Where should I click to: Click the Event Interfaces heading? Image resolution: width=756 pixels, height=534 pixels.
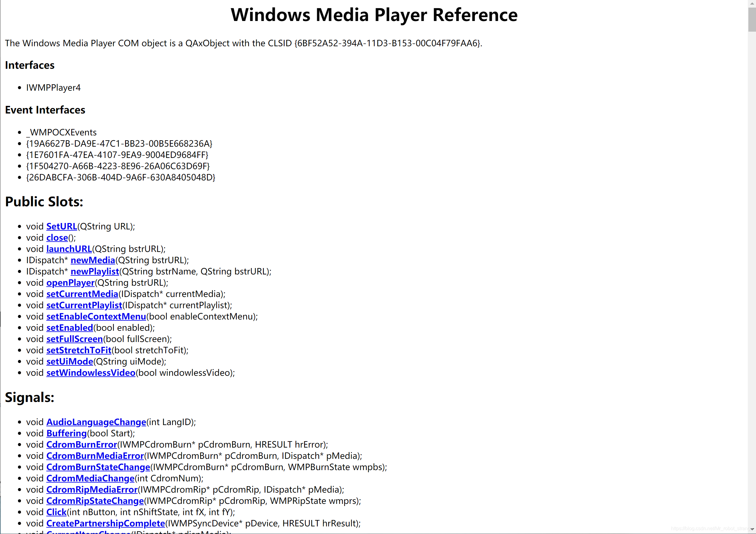pyautogui.click(x=45, y=110)
